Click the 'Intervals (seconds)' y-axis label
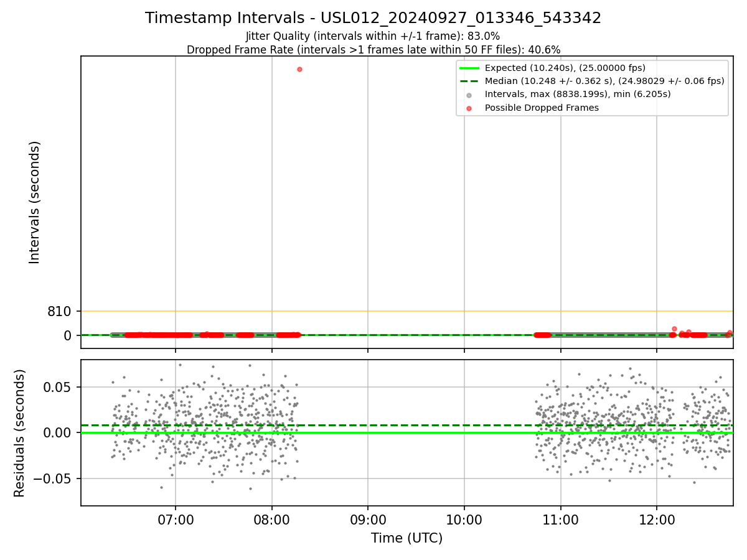Image resolution: width=747 pixels, height=560 pixels. click(35, 202)
